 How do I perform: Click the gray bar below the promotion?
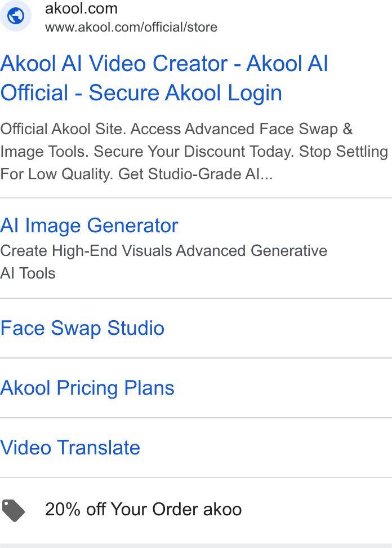click(x=196, y=546)
